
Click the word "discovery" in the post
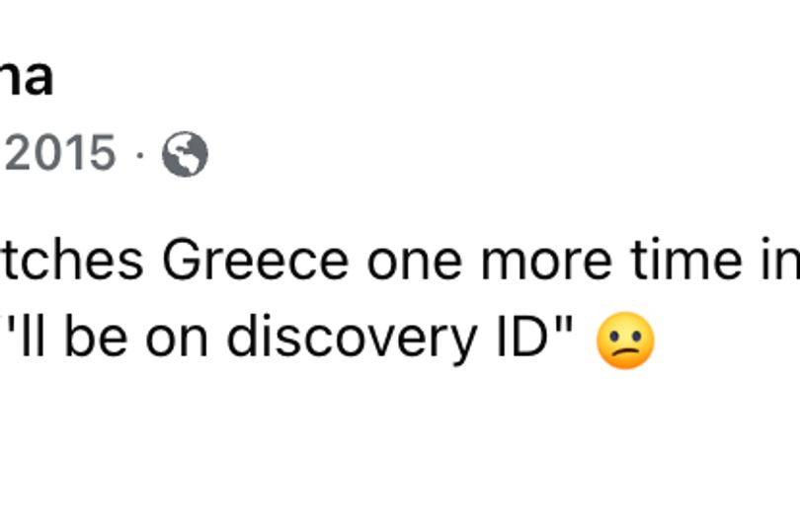point(353,339)
